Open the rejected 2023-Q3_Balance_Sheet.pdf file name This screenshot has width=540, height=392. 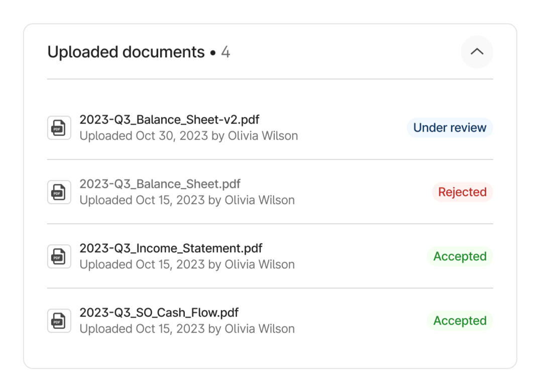tap(160, 184)
